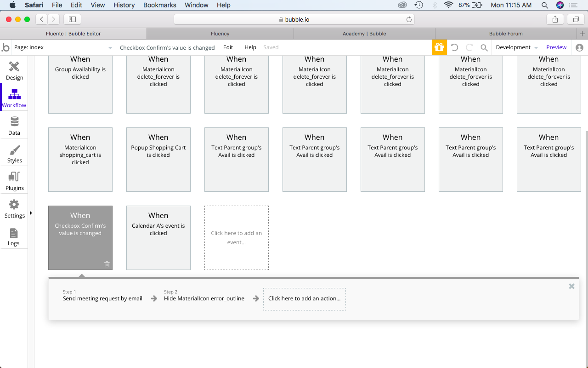Image resolution: width=588 pixels, height=368 pixels.
Task: Open the Safari File menu
Action: point(57,5)
